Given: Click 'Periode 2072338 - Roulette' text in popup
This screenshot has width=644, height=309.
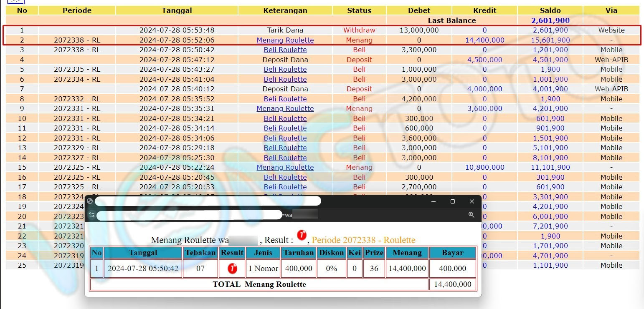Looking at the screenshot, I should 363,240.
